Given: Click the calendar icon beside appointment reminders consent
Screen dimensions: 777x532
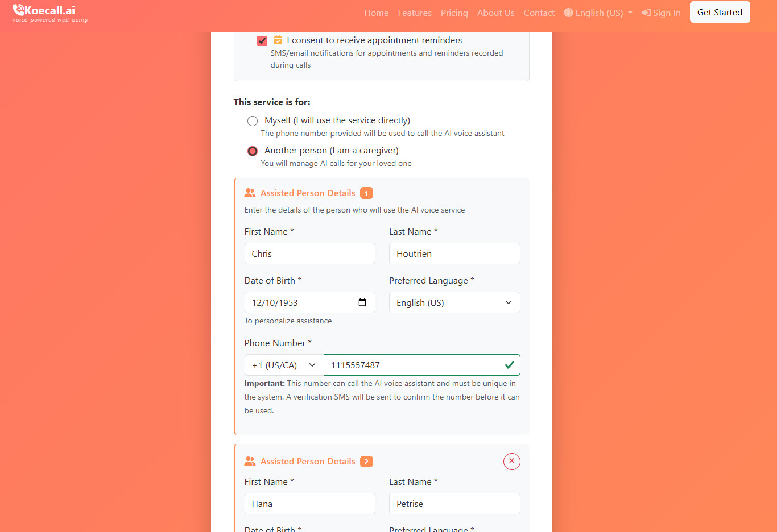Looking at the screenshot, I should point(278,40).
